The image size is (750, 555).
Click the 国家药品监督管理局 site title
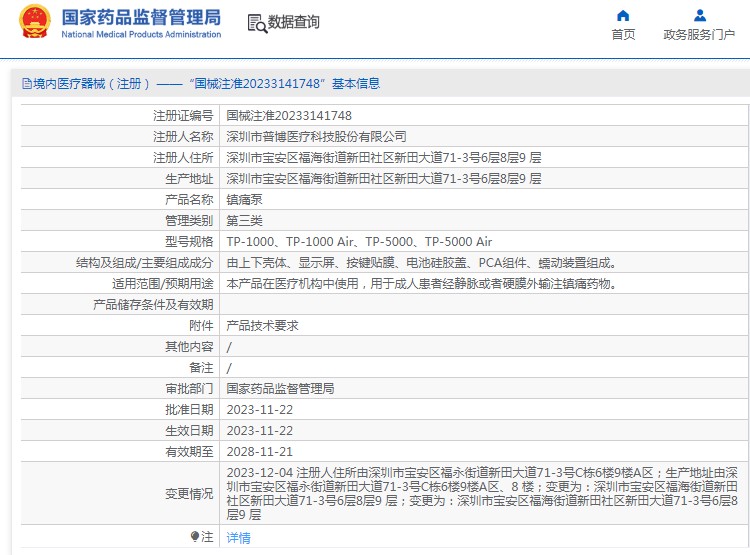click(x=141, y=17)
